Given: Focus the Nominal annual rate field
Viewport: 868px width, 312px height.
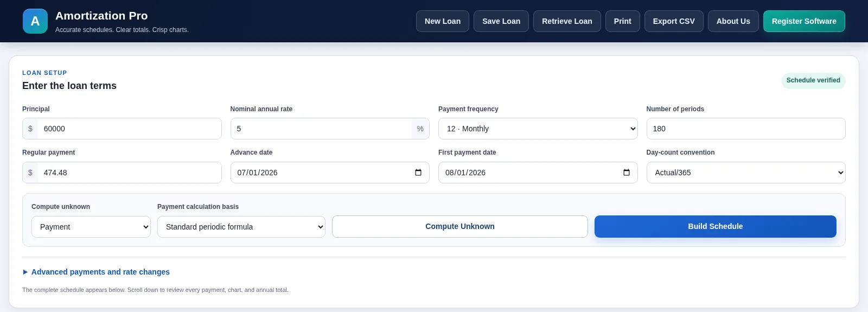Looking at the screenshot, I should [321, 129].
